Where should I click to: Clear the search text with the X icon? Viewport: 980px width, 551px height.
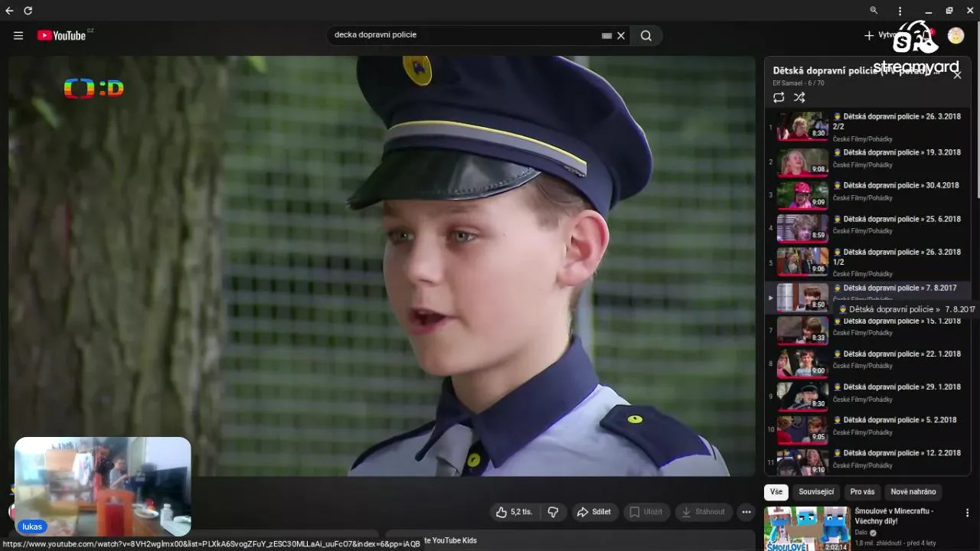click(621, 35)
